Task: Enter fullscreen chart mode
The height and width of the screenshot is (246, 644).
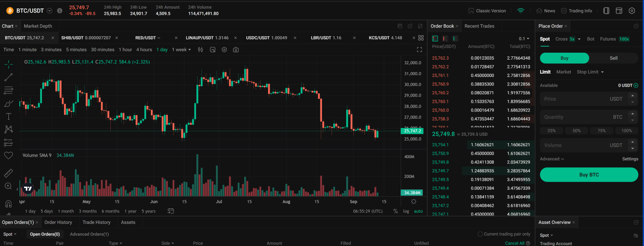Action: [x=419, y=50]
